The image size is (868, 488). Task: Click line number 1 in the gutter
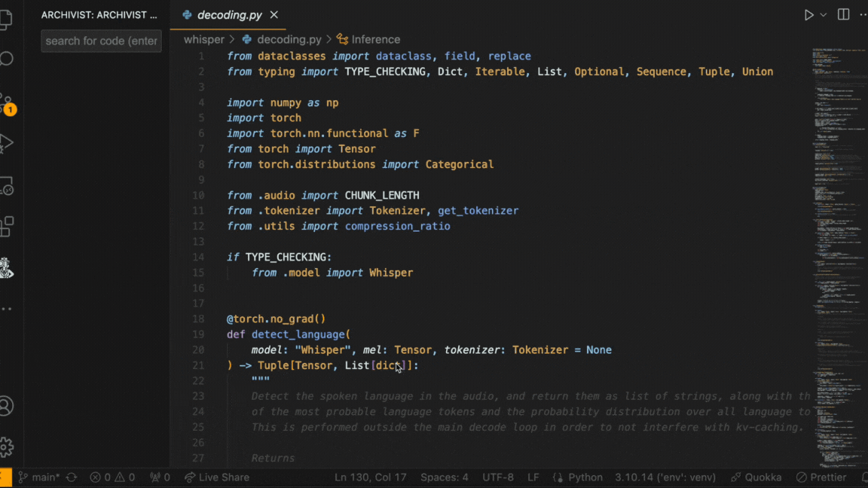201,56
